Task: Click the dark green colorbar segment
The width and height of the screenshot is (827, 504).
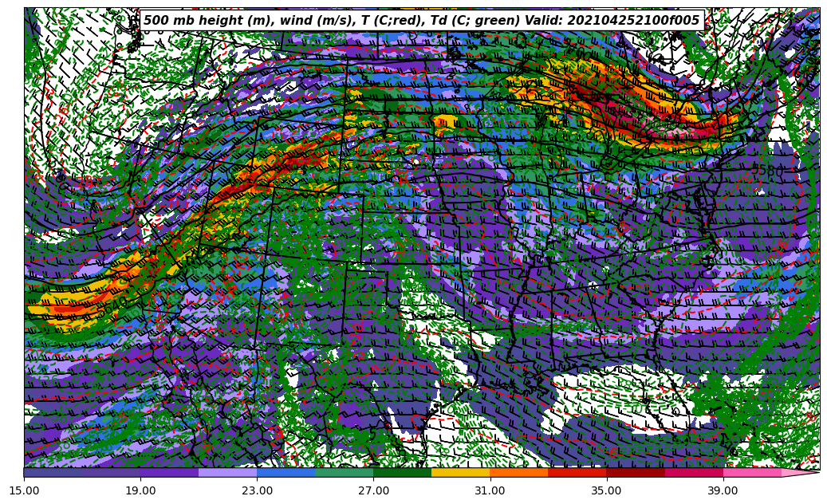Action: (402, 473)
